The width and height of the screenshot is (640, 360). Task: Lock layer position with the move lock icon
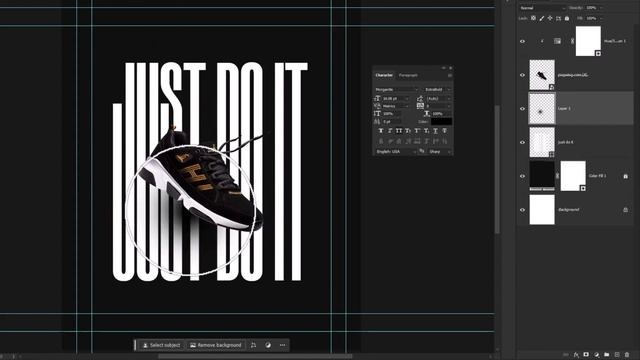click(x=550, y=18)
